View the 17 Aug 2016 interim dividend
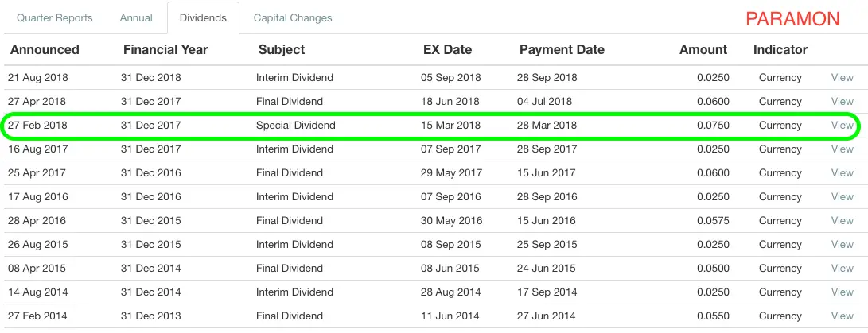 coord(842,196)
